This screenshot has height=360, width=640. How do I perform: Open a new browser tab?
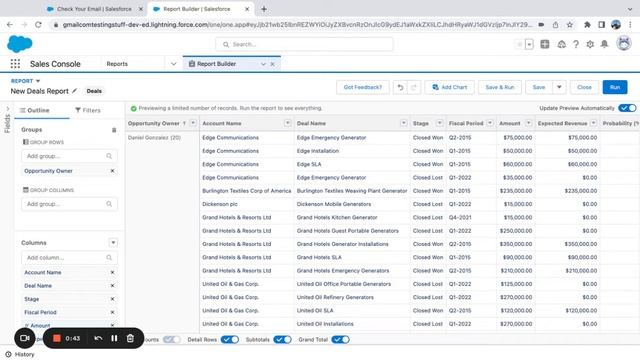[x=264, y=9]
